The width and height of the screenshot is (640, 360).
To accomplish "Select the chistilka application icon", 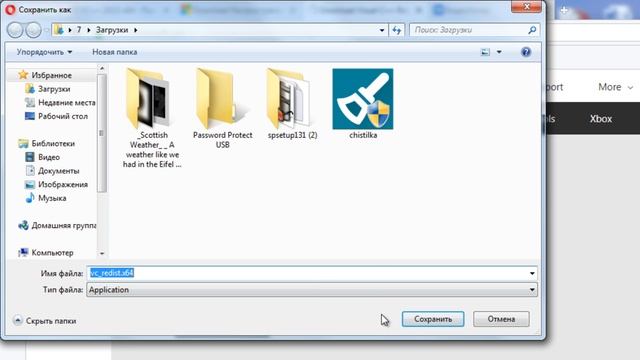I will coord(363,104).
